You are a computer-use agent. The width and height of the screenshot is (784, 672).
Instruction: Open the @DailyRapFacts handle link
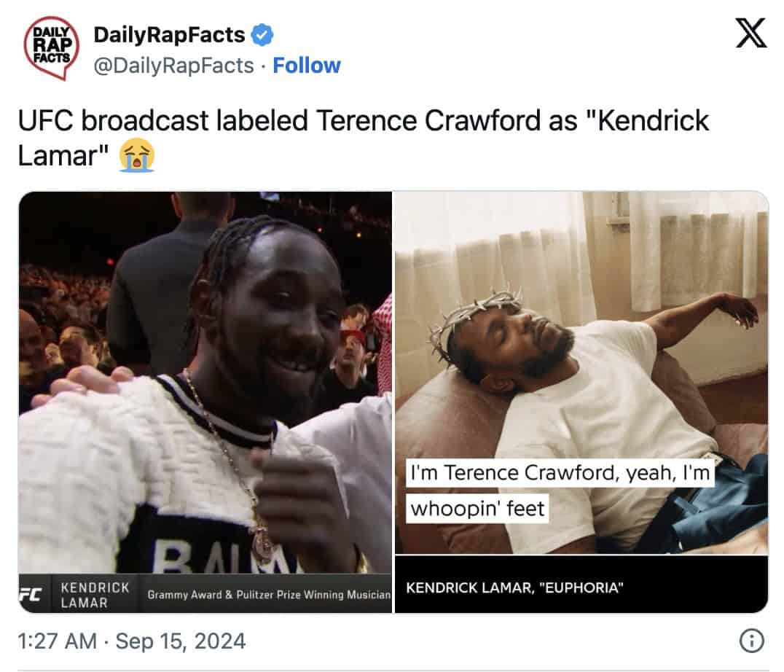point(173,66)
